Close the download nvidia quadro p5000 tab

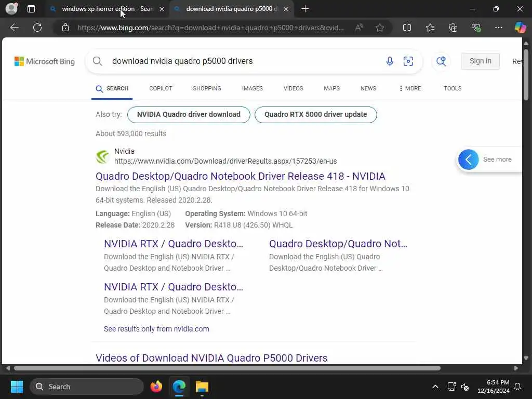pyautogui.click(x=286, y=9)
